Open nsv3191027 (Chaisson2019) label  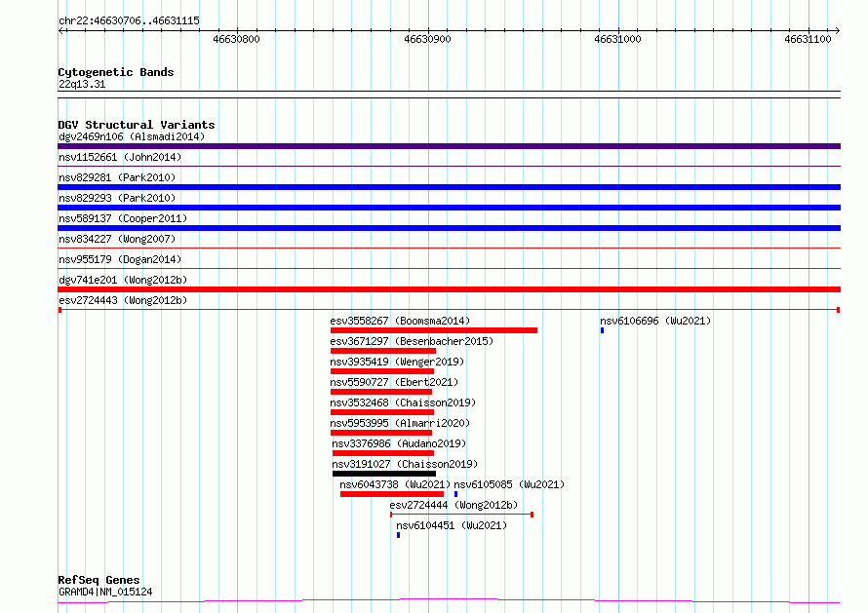405,464
